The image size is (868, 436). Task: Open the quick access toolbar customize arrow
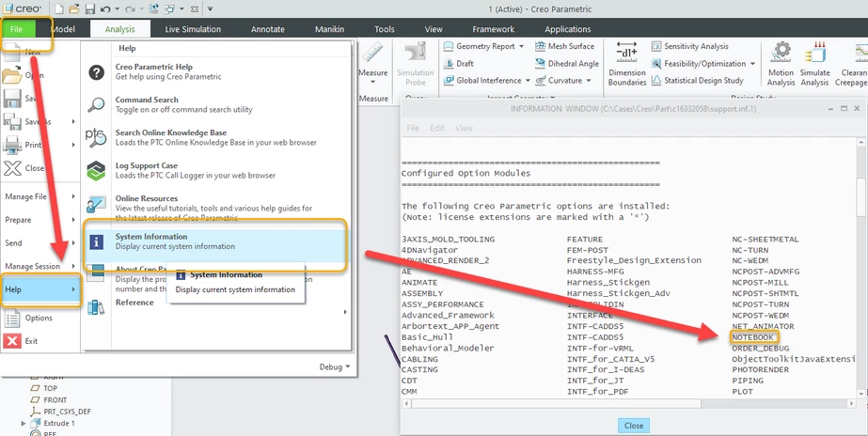(211, 8)
